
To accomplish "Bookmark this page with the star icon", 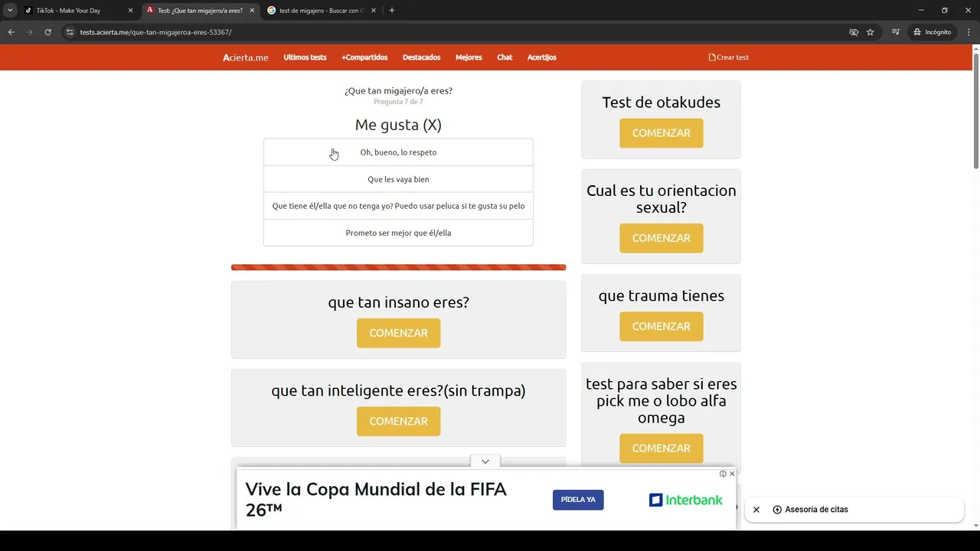I will click(871, 32).
